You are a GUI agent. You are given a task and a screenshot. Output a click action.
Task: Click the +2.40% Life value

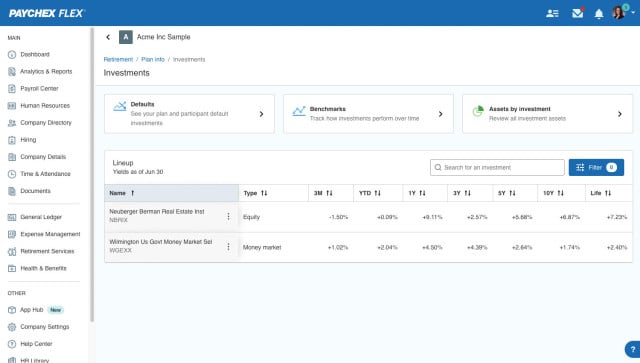coord(617,247)
